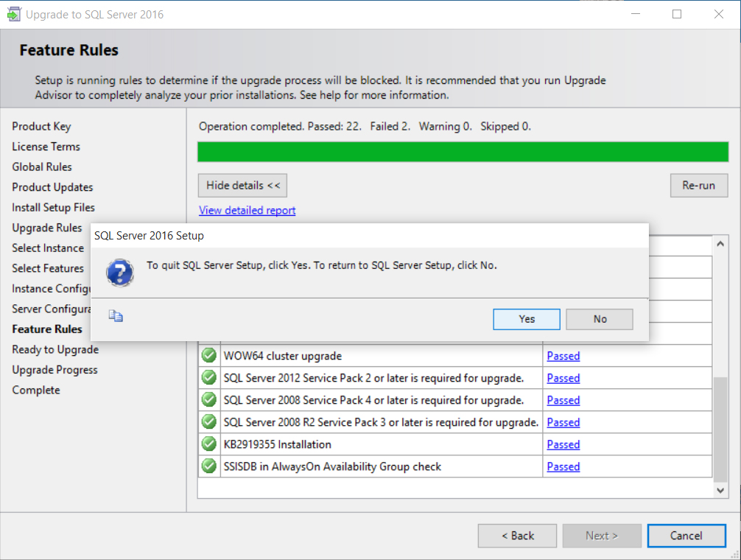Click the green rule check progress bar
The image size is (741, 560).
[463, 152]
